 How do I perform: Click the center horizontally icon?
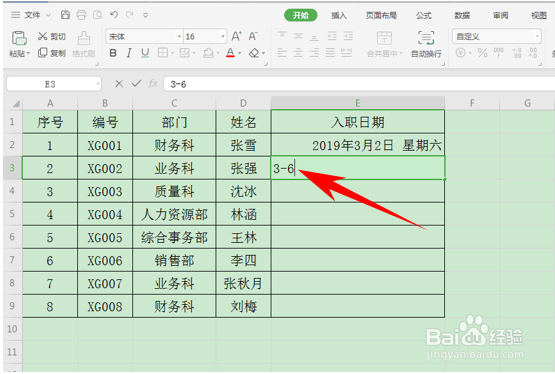click(298, 53)
